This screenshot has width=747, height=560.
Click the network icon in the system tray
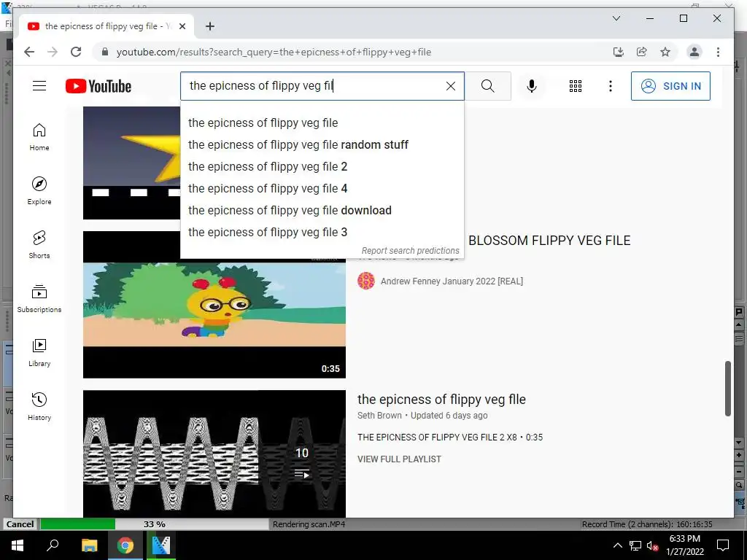click(x=635, y=545)
